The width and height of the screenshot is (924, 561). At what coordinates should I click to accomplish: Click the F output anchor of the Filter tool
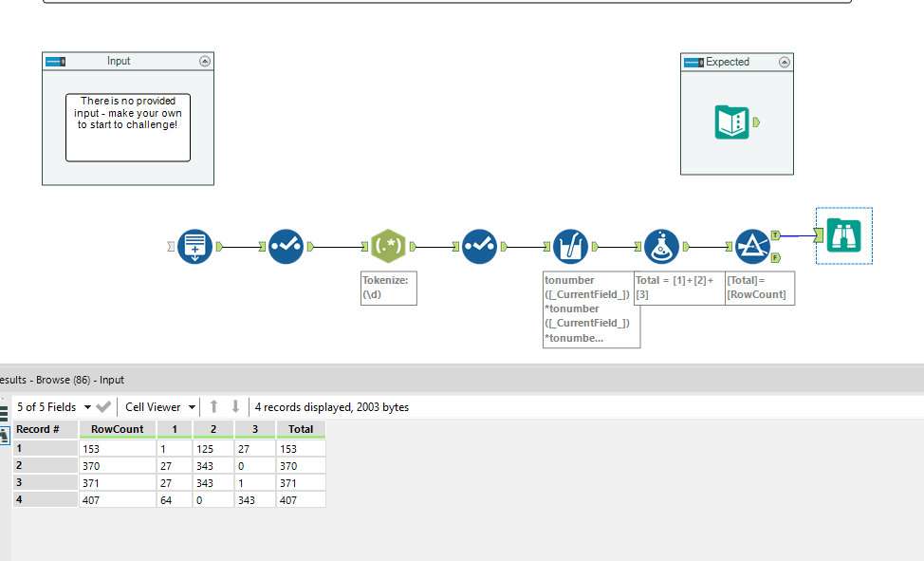point(776,258)
